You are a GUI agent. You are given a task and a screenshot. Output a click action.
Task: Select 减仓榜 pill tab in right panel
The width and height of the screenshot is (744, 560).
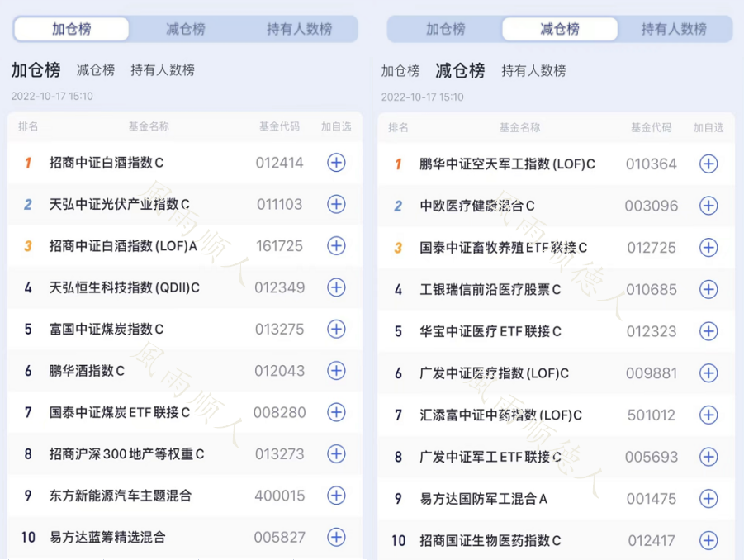pos(560,29)
